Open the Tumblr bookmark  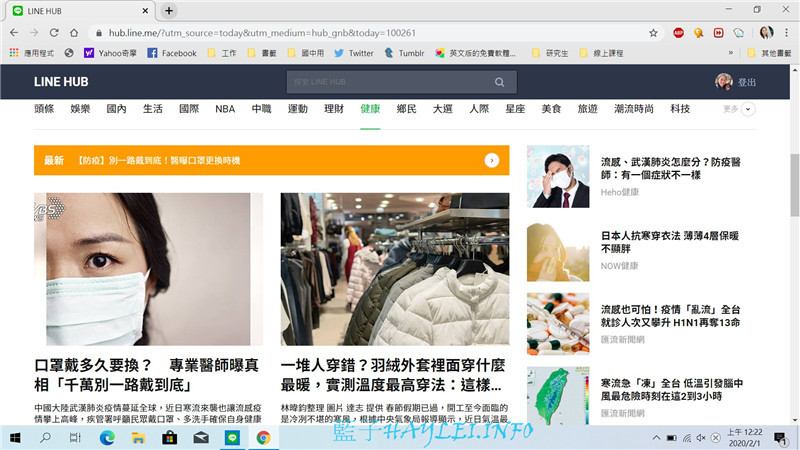click(x=404, y=53)
